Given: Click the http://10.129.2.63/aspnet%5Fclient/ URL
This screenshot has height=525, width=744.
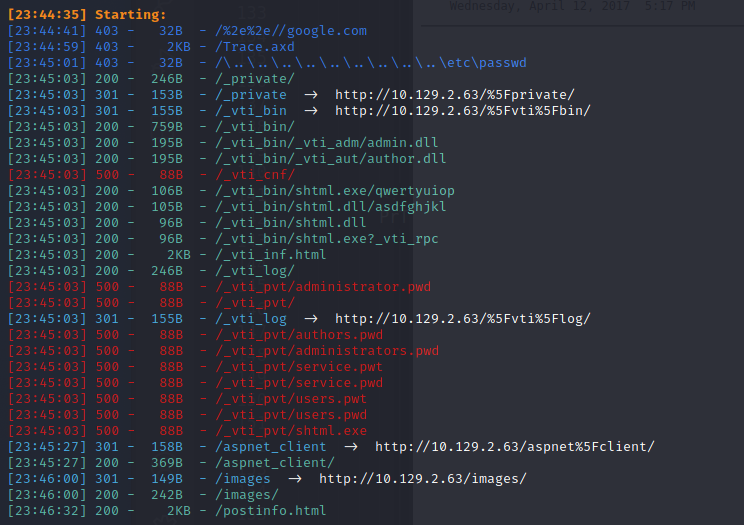Looking at the screenshot, I should 515,447.
